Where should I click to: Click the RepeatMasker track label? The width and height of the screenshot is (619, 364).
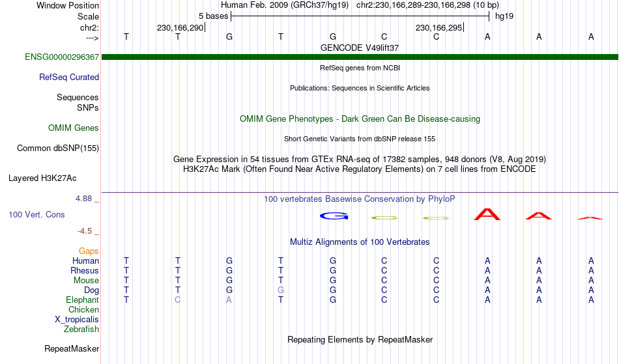point(72,348)
